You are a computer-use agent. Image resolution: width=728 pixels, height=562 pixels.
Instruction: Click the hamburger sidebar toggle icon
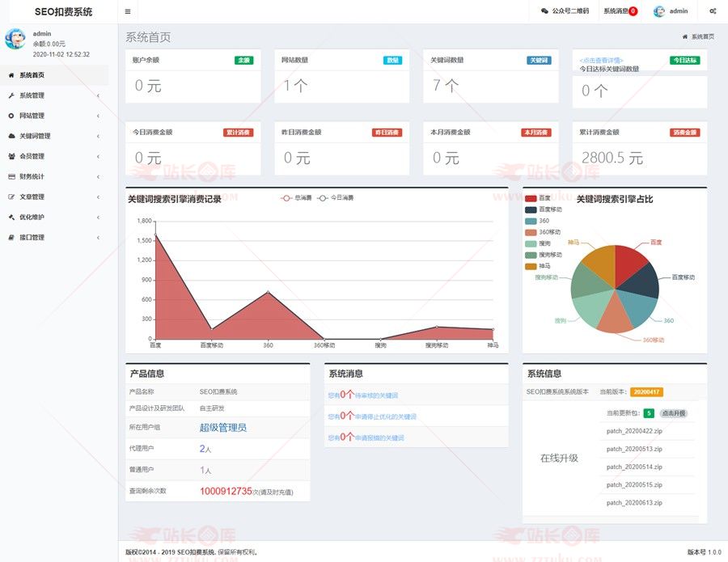pyautogui.click(x=128, y=11)
